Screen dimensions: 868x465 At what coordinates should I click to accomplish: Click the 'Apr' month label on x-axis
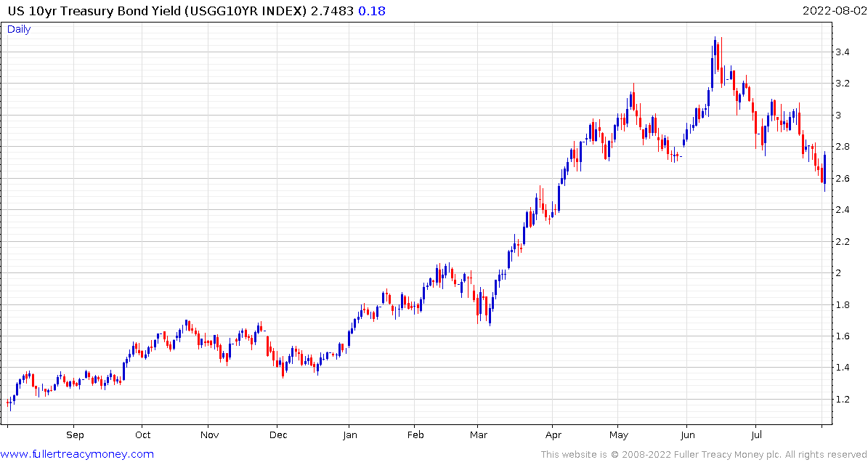tap(553, 434)
